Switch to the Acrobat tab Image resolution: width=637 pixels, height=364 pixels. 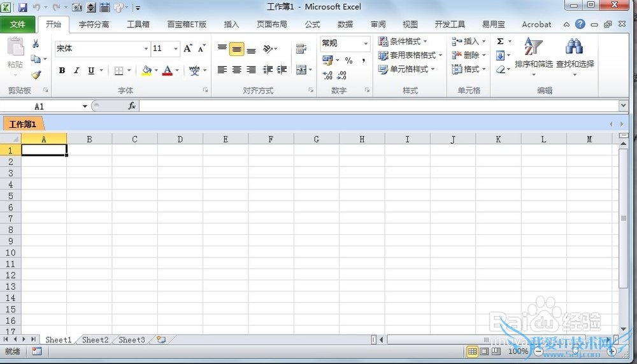(x=536, y=24)
